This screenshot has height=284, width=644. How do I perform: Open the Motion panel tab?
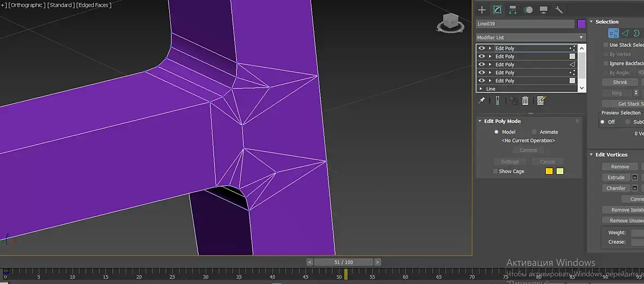[x=528, y=10]
